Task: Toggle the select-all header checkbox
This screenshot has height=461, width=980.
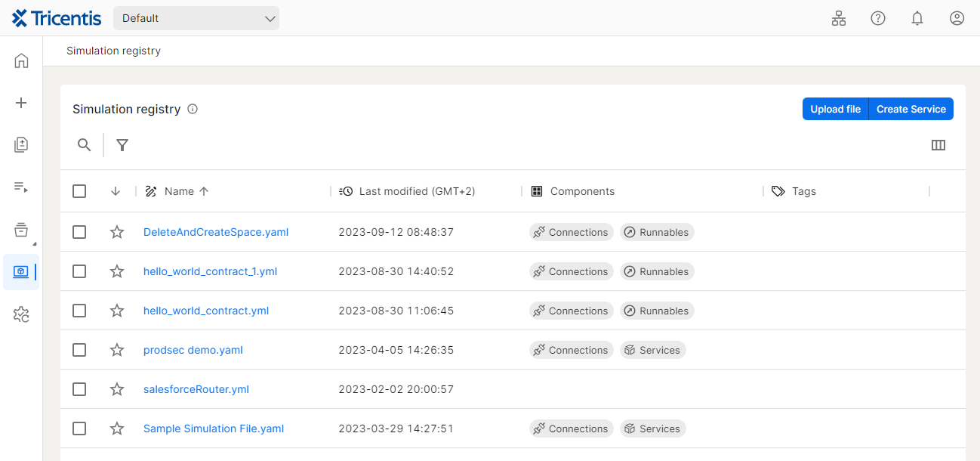Action: [79, 191]
